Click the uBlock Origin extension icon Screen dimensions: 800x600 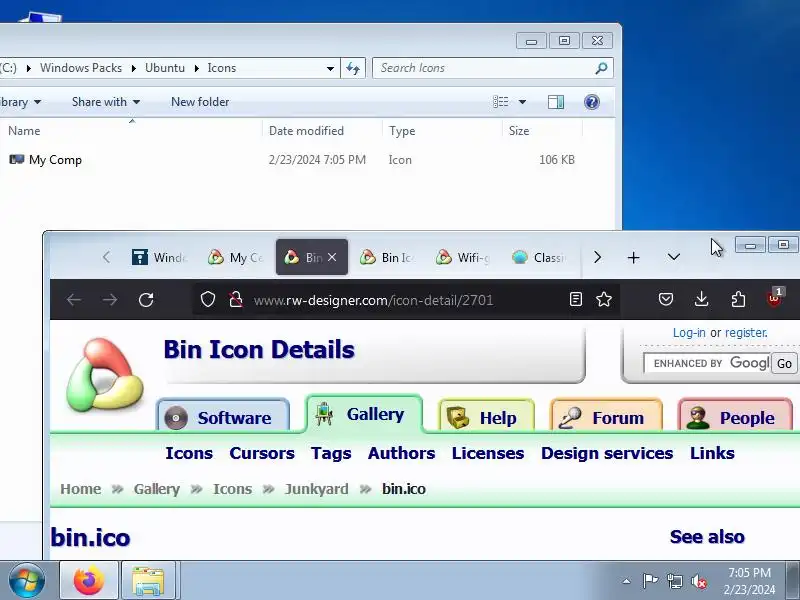[774, 298]
